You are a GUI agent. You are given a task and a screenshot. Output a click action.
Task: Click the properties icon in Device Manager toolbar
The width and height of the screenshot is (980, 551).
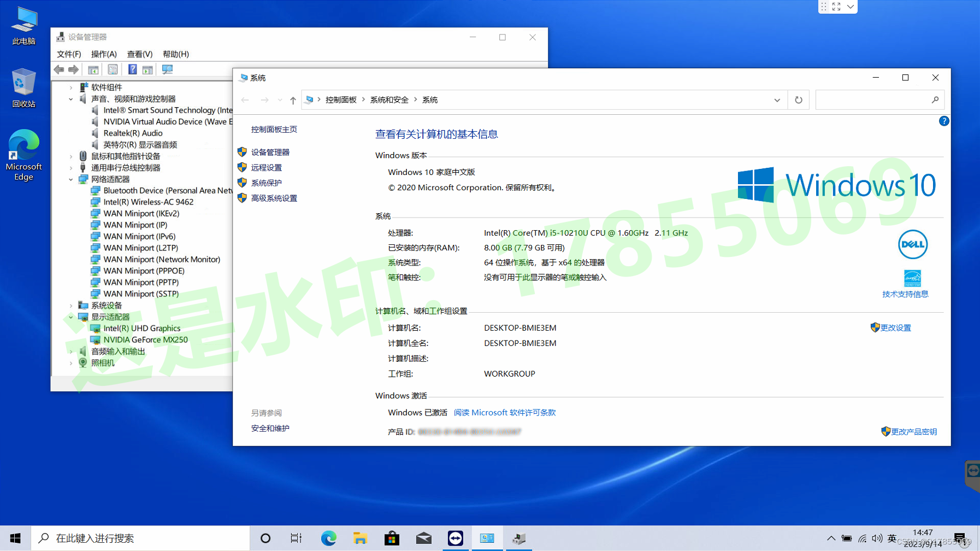(113, 69)
